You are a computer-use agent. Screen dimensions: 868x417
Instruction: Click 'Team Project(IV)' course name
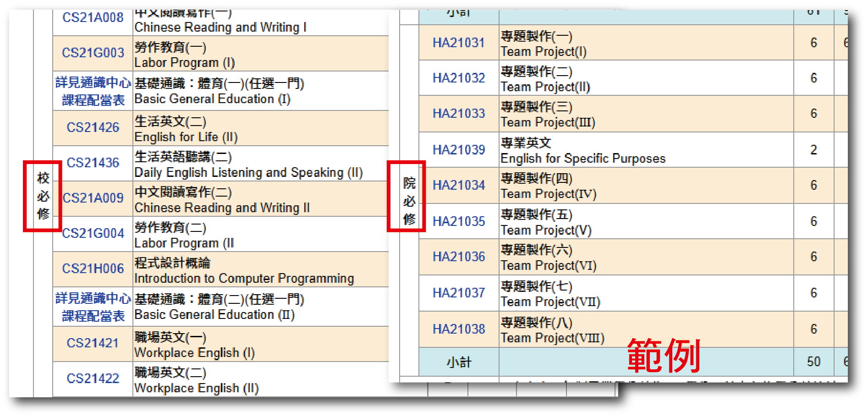click(x=549, y=194)
